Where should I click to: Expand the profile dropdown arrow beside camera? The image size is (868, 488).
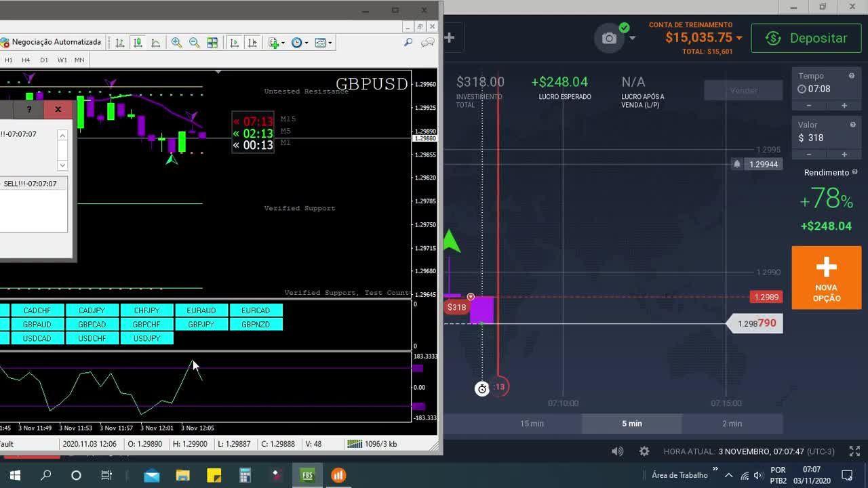[x=633, y=39]
